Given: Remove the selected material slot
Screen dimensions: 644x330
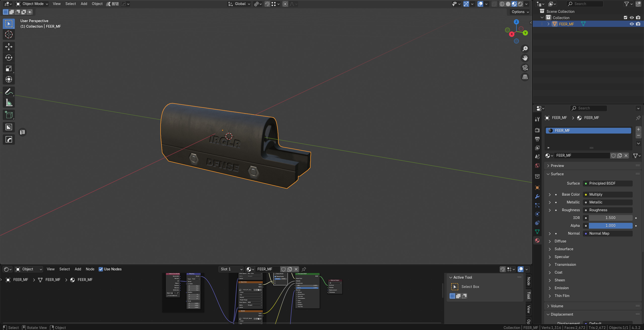Looking at the screenshot, I should (x=638, y=136).
